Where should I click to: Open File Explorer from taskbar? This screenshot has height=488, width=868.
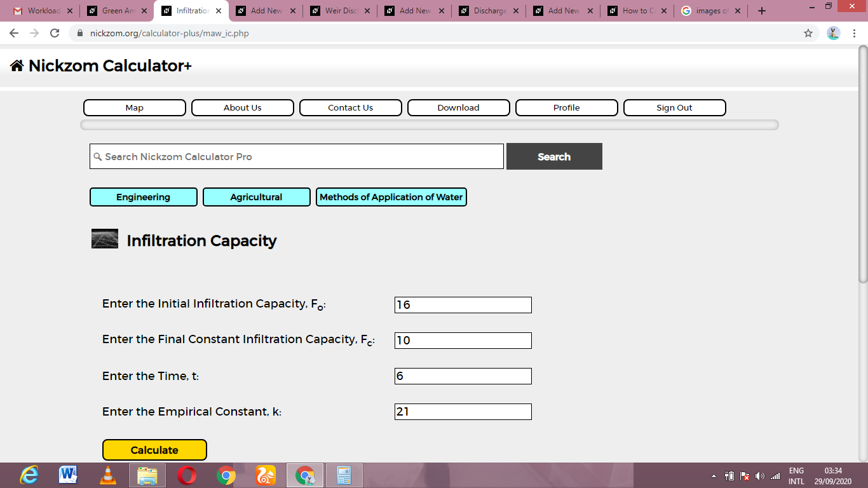147,475
